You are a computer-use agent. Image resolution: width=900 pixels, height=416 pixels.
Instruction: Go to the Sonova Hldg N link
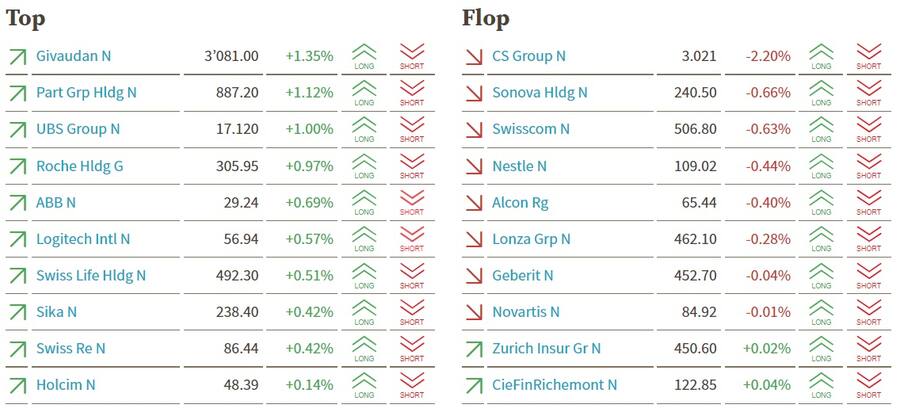pyautogui.click(x=539, y=93)
